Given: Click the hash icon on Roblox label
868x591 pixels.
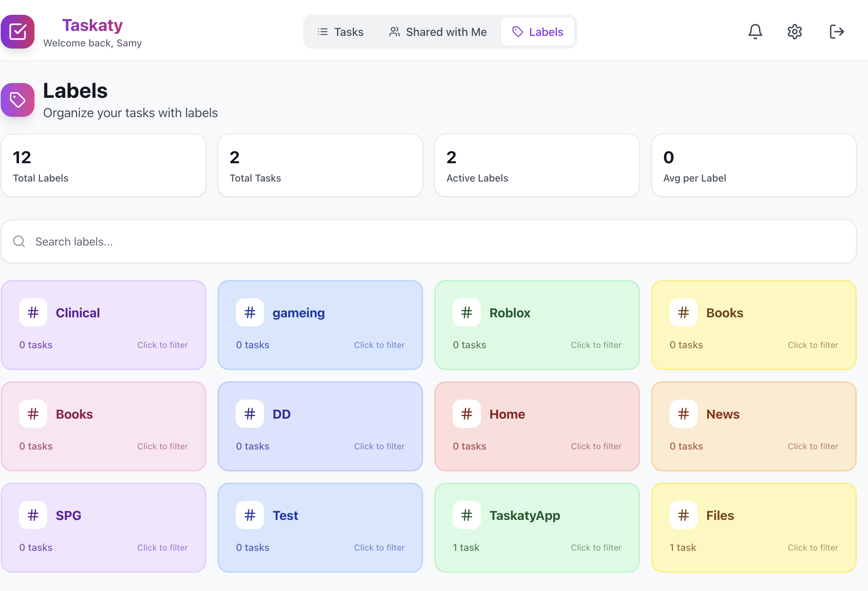Looking at the screenshot, I should pos(466,312).
